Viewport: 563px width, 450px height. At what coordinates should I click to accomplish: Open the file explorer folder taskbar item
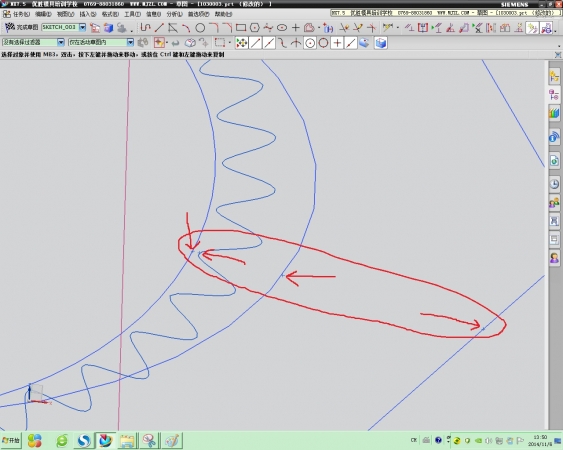[127, 440]
